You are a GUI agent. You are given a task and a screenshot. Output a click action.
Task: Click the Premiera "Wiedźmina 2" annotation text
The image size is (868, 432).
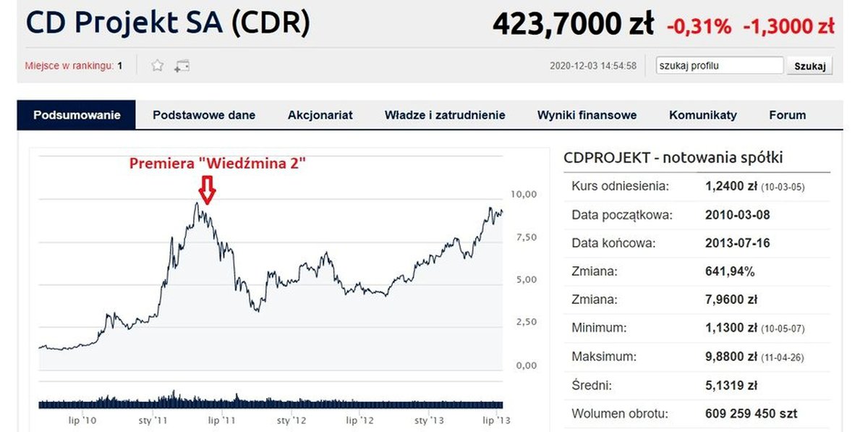218,164
